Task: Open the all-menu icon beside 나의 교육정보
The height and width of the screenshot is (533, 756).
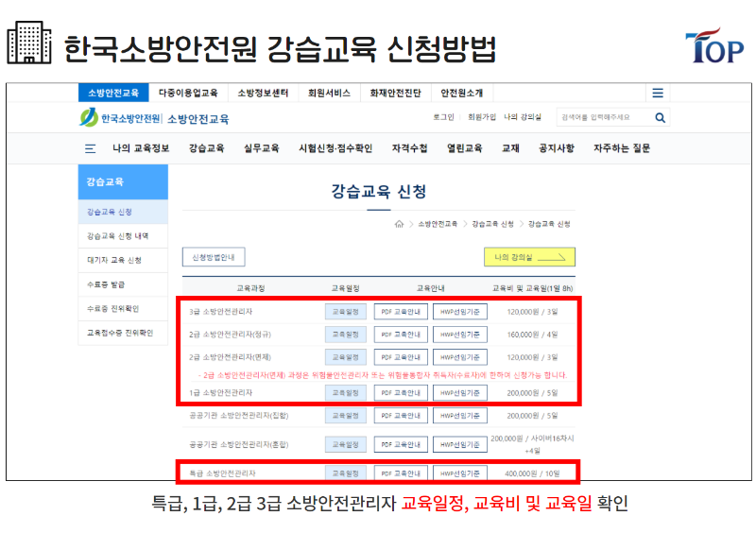Action: click(x=90, y=148)
